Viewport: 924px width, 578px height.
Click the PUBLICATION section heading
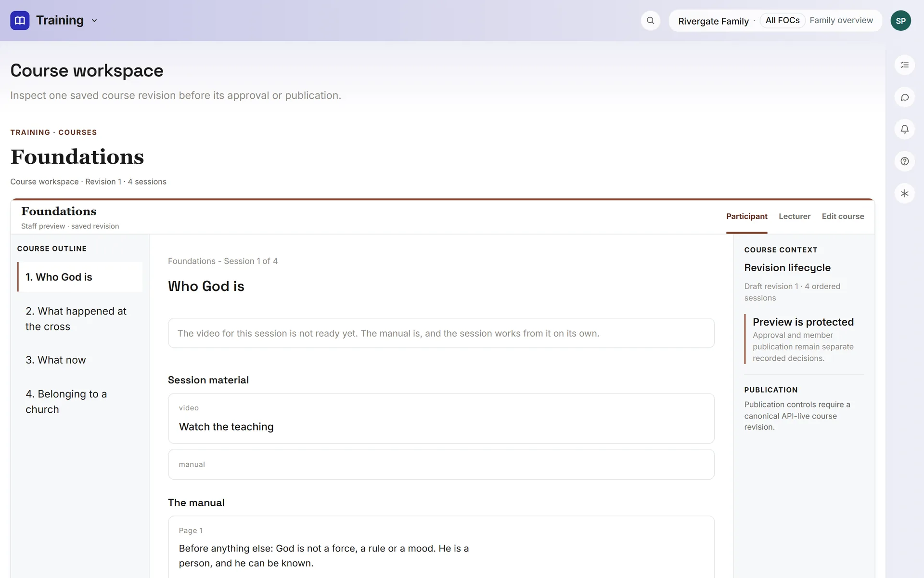point(770,390)
